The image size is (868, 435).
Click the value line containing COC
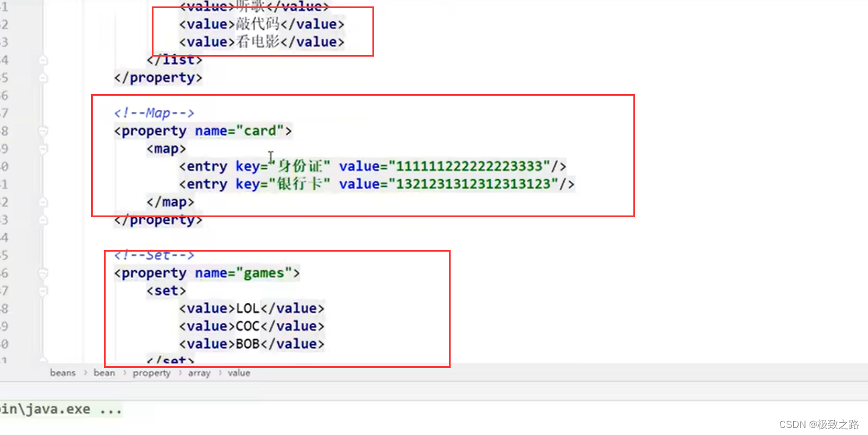(x=252, y=326)
